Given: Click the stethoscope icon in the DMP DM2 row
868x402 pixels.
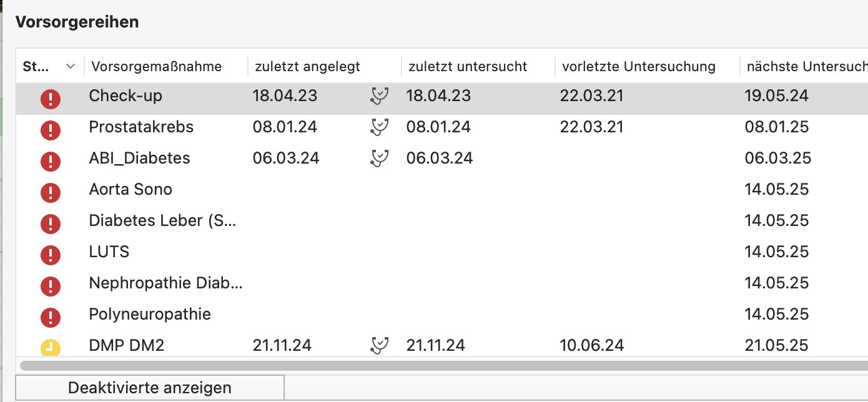Looking at the screenshot, I should coord(379,345).
